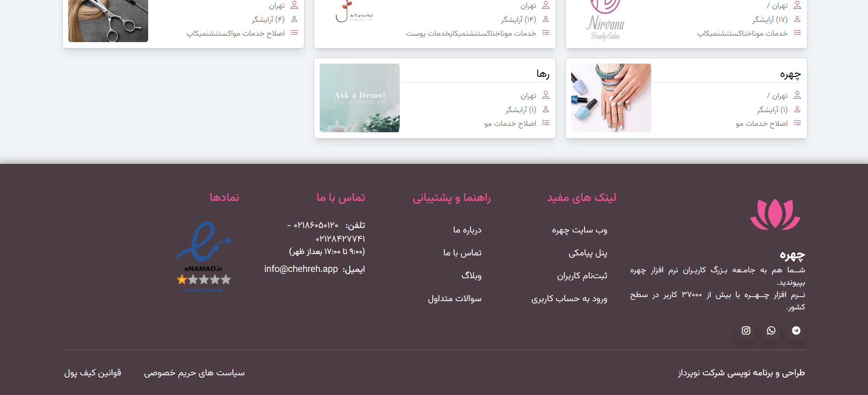Open سیاست های حریم خصوصی link
The height and width of the screenshot is (395, 868).
[x=194, y=373]
